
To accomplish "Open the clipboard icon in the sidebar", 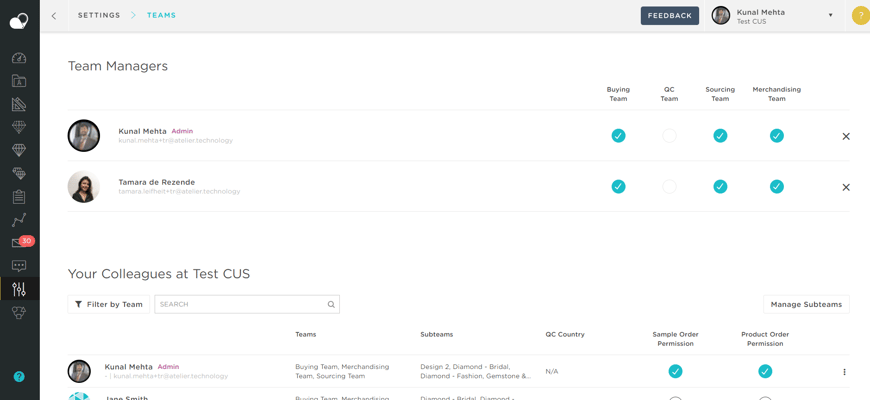I will tap(19, 196).
